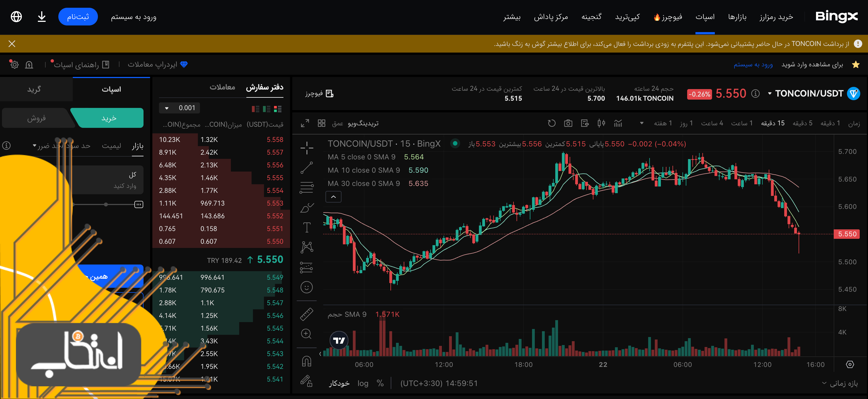The width and height of the screenshot is (868, 399).
Task: Switch to the Trades (معاملات) tab
Action: coord(222,87)
